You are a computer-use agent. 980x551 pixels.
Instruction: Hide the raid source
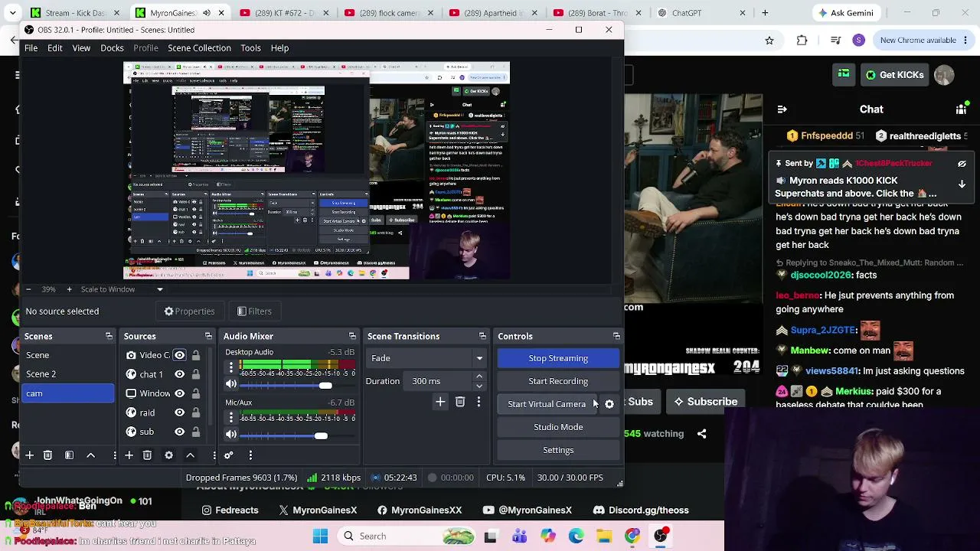tap(179, 412)
